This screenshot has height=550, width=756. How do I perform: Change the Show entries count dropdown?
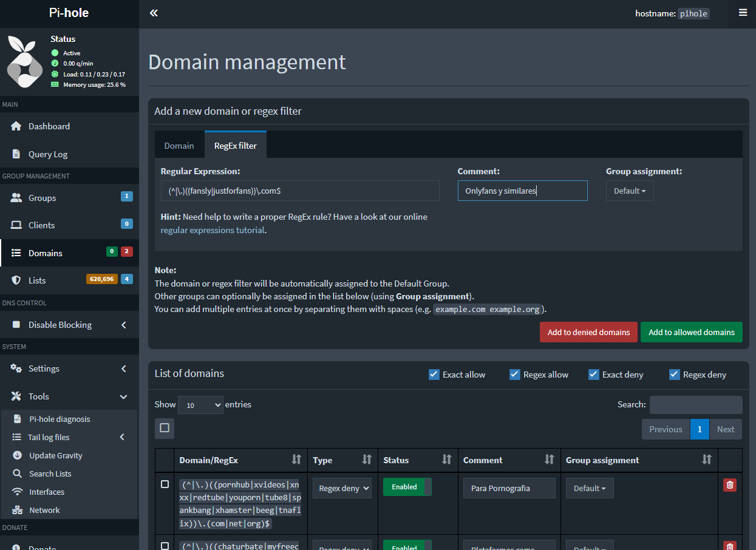(x=200, y=405)
